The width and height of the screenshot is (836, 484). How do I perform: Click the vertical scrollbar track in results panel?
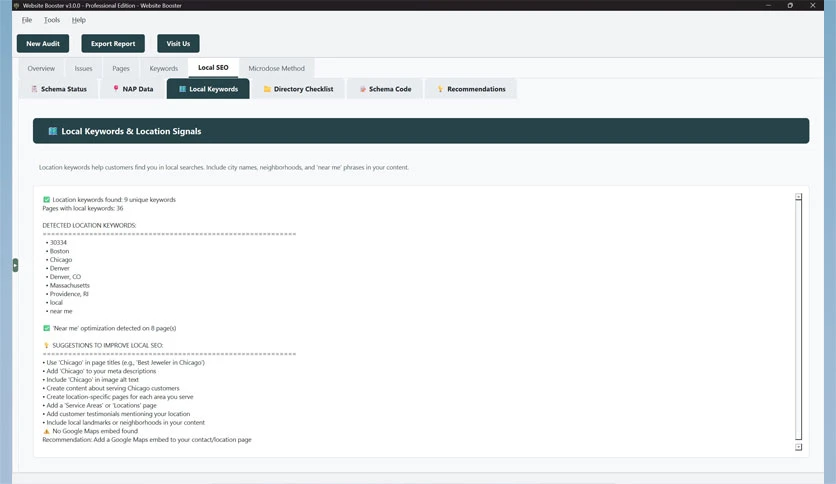[x=798, y=322]
